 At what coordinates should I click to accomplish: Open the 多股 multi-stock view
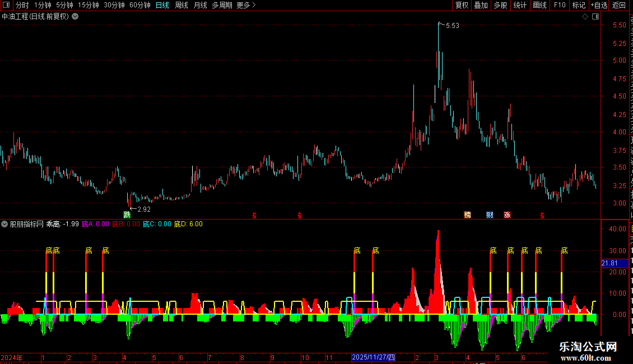click(x=501, y=5)
